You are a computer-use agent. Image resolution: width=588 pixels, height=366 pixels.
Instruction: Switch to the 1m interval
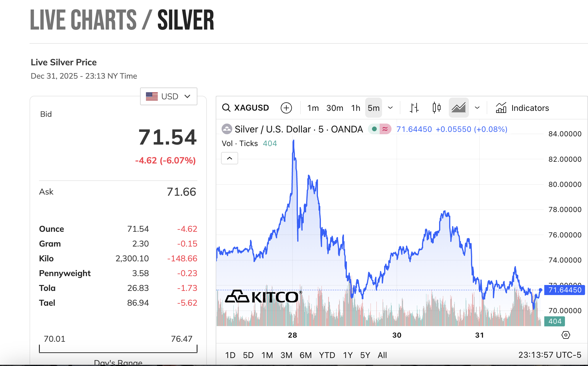click(x=313, y=108)
